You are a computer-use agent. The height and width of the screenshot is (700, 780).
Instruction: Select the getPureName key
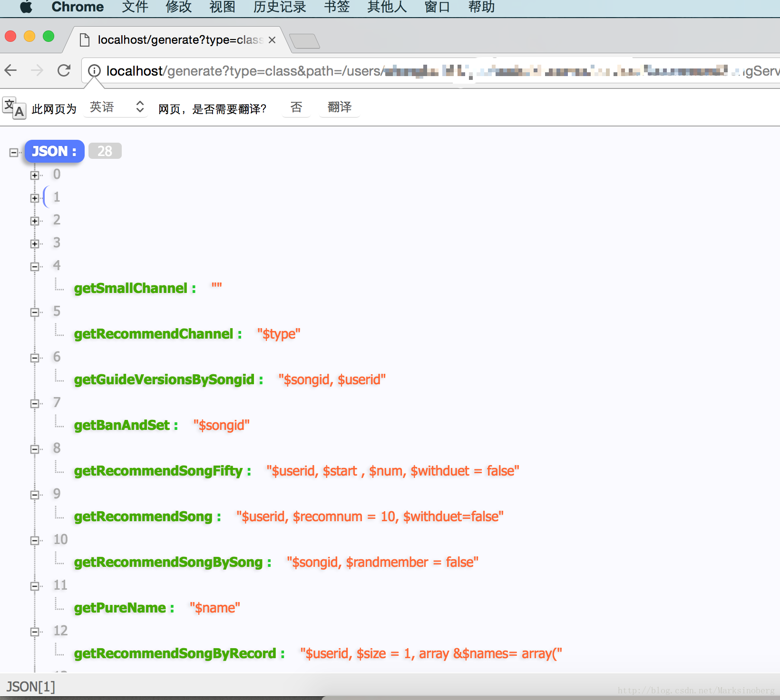(120, 608)
